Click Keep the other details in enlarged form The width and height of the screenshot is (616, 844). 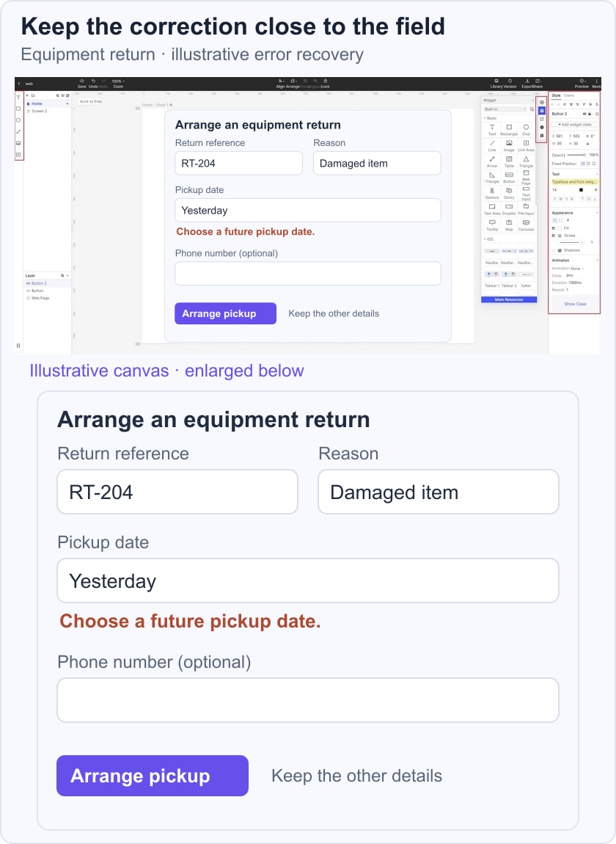pos(356,776)
